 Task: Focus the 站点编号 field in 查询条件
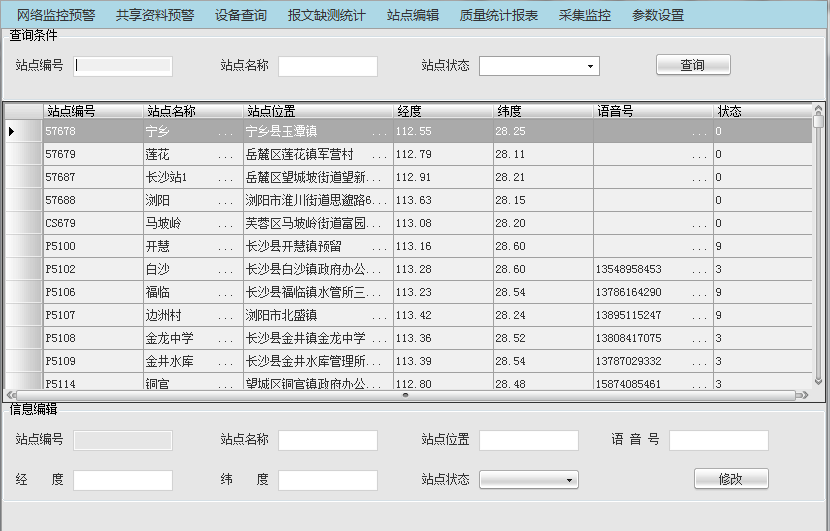tap(123, 66)
